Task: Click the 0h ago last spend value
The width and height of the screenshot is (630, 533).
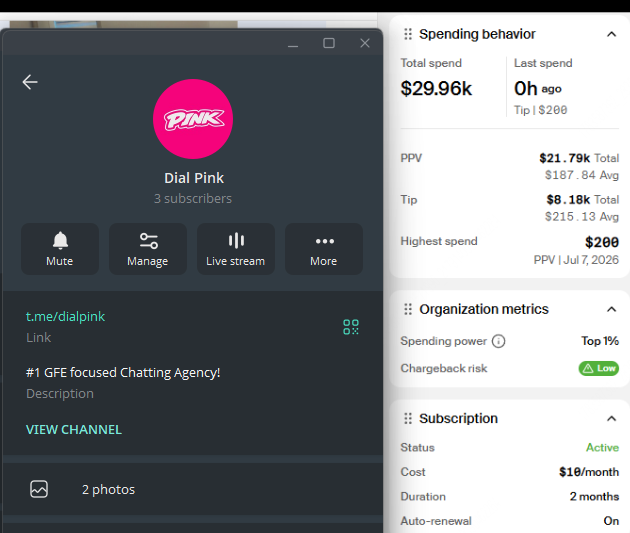Action: coord(538,89)
